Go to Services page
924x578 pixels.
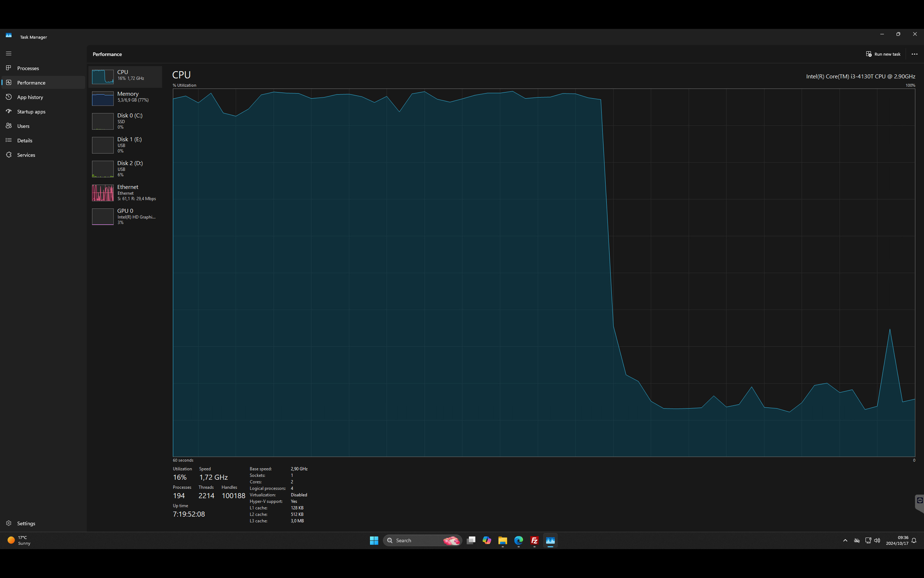[x=43, y=155]
